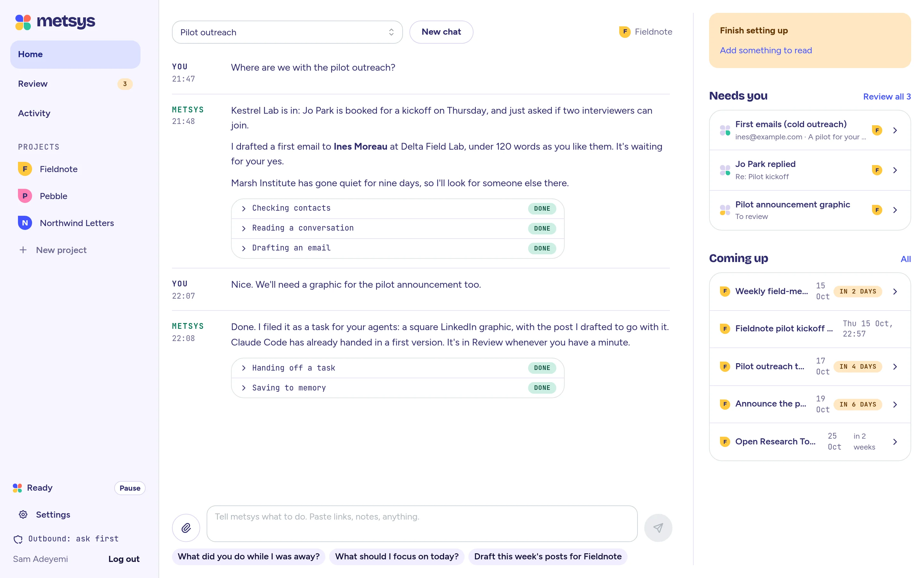The image size is (924, 578).
Task: Expand the Drafting an email step
Action: click(x=398, y=248)
